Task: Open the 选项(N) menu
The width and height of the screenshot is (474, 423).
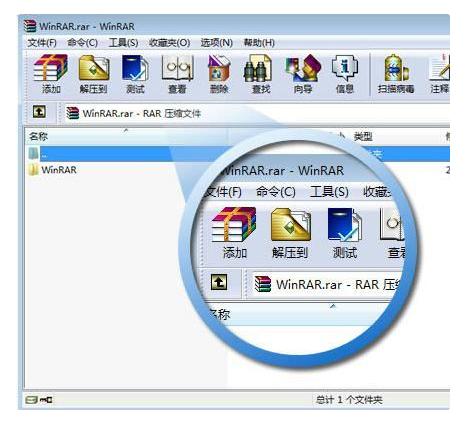Action: point(217,43)
